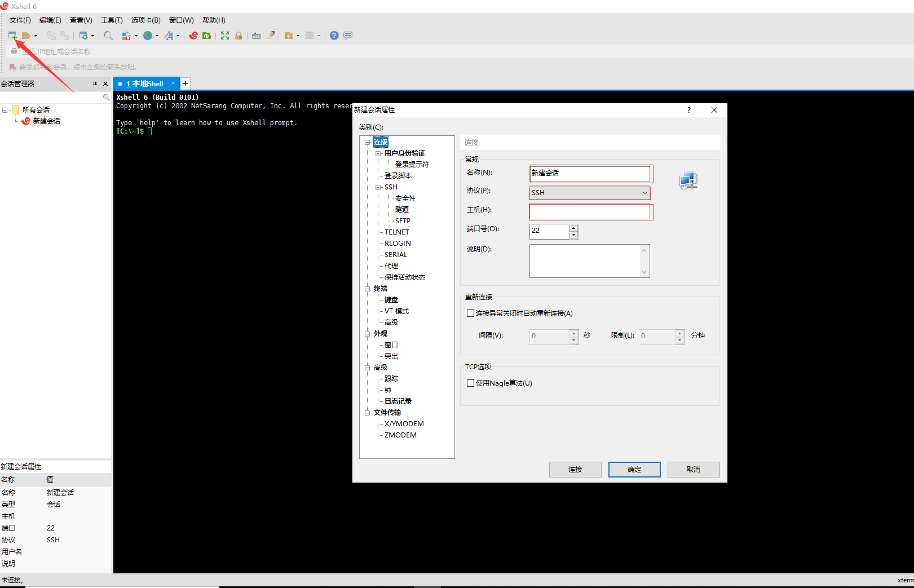Increase port number with the up stepper
Image resolution: width=914 pixels, height=588 pixels.
[573, 228]
